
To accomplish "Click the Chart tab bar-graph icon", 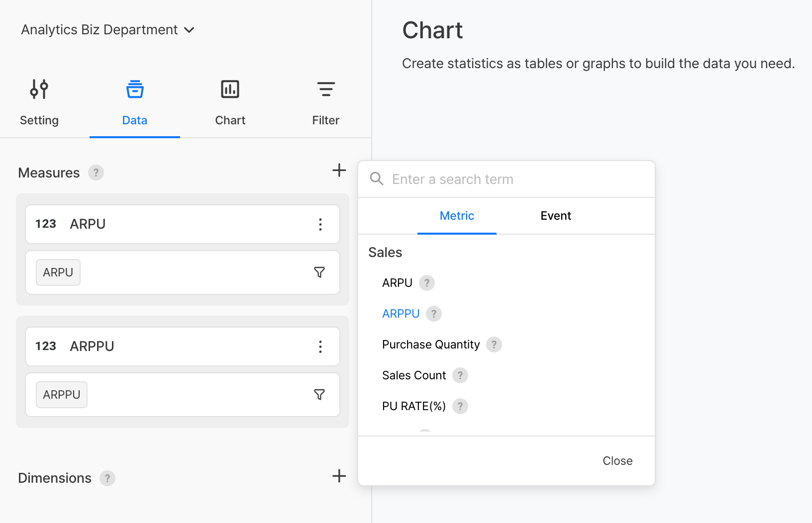I will pos(230,89).
